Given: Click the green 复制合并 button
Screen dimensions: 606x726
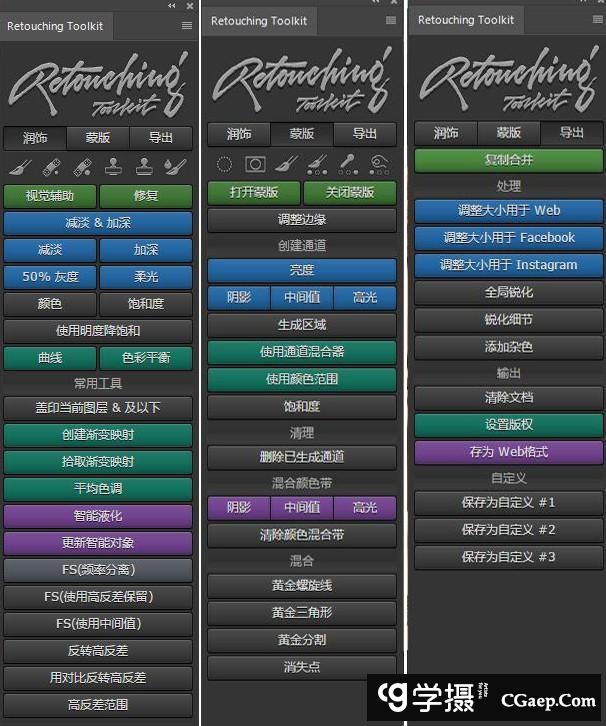Looking at the screenshot, I should 508,160.
